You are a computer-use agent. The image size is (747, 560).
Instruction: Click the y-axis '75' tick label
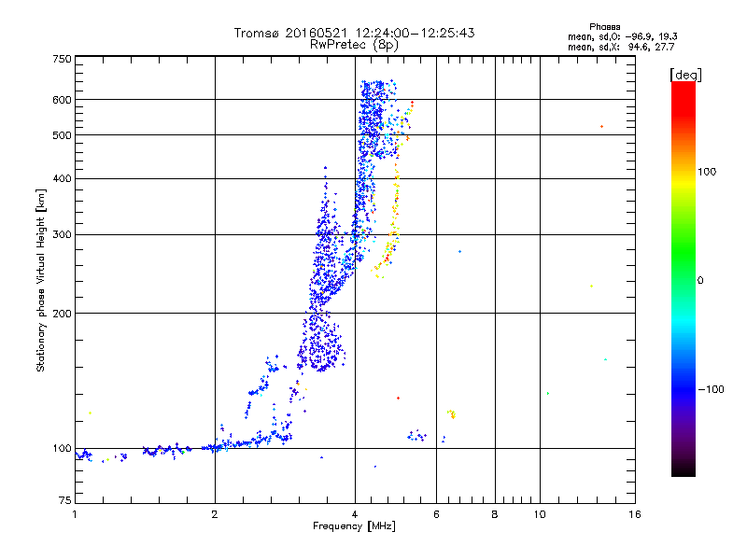pyautogui.click(x=65, y=500)
